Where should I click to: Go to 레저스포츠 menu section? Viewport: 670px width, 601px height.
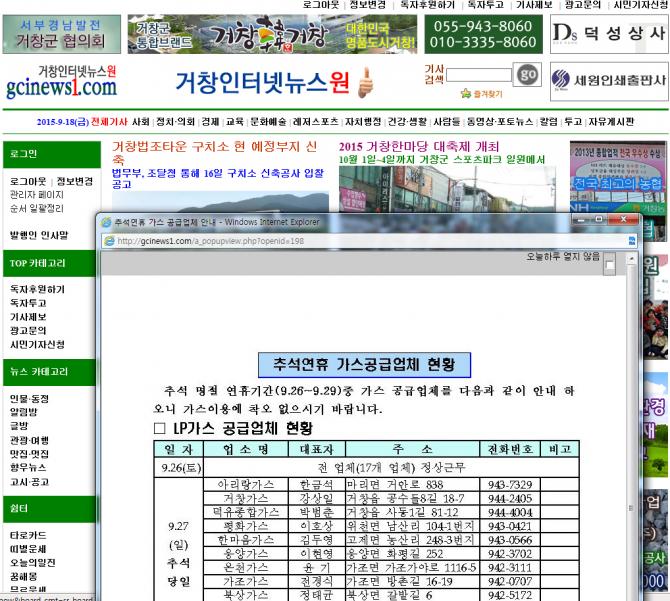coord(315,122)
